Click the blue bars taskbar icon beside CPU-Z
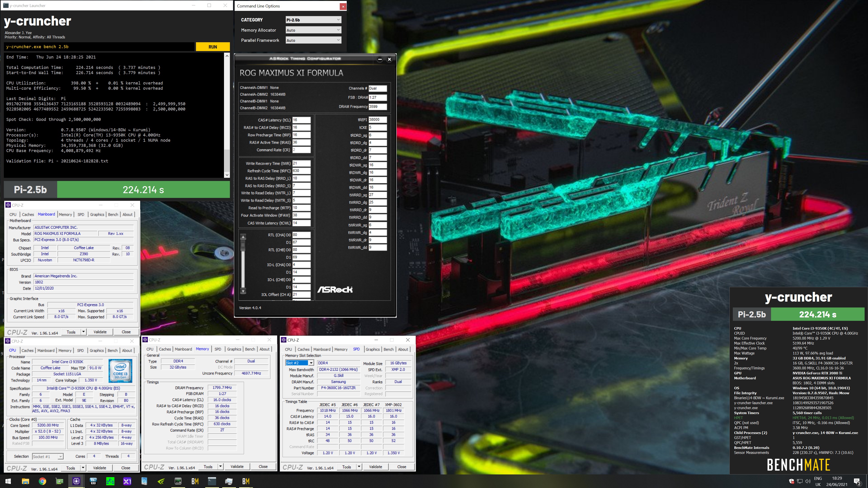 tap(93, 481)
